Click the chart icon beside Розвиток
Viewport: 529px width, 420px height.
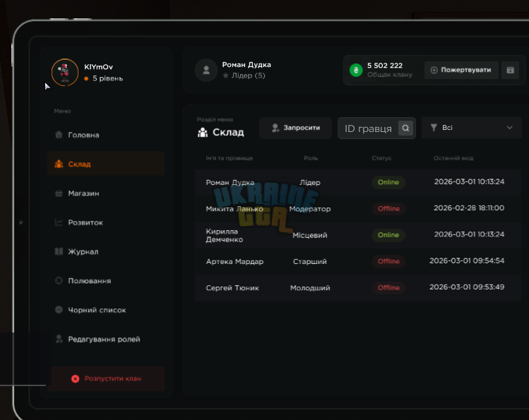tap(59, 222)
